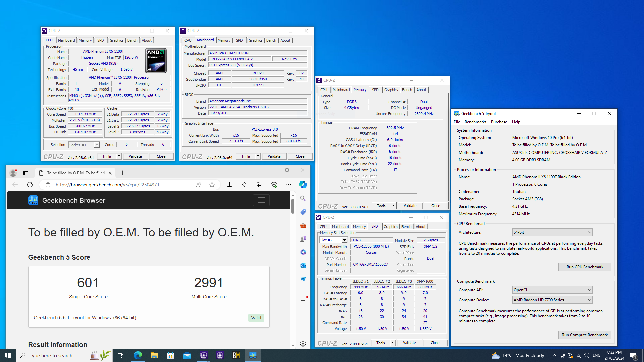Screen dimensions: 644x362
Task: Open the Geekbench hamburger menu
Action: click(x=261, y=200)
